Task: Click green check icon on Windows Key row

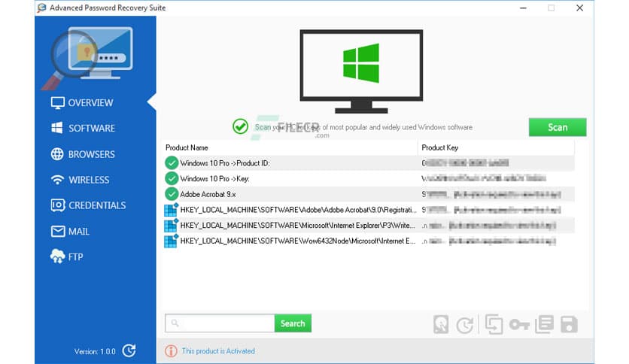Action: tap(172, 178)
